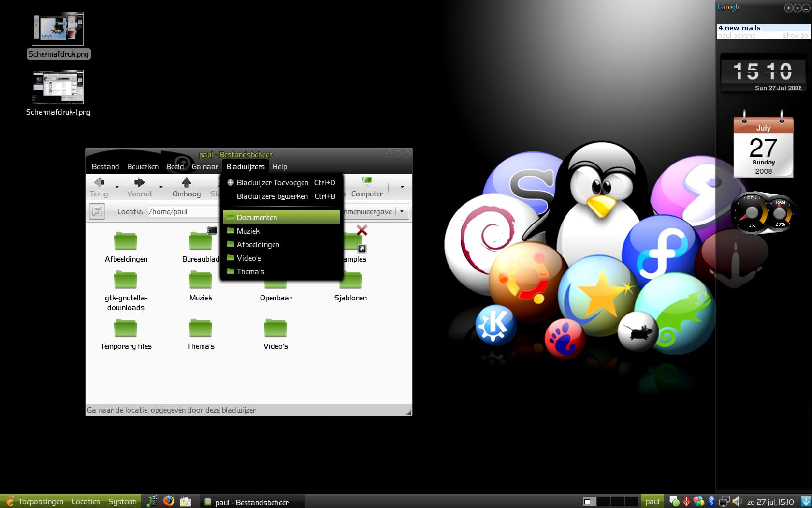812x508 pixels.
Task: Go up with the Omhoog arrow
Action: (x=186, y=182)
